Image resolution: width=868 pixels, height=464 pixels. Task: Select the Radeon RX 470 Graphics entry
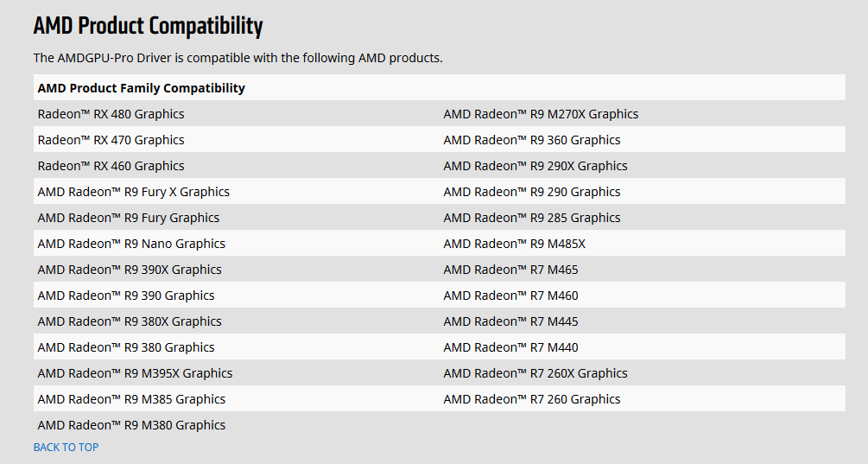point(111,140)
